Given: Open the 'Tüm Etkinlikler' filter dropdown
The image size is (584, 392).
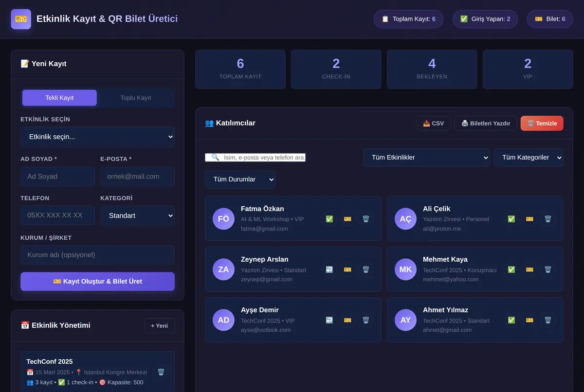Looking at the screenshot, I should (x=426, y=158).
